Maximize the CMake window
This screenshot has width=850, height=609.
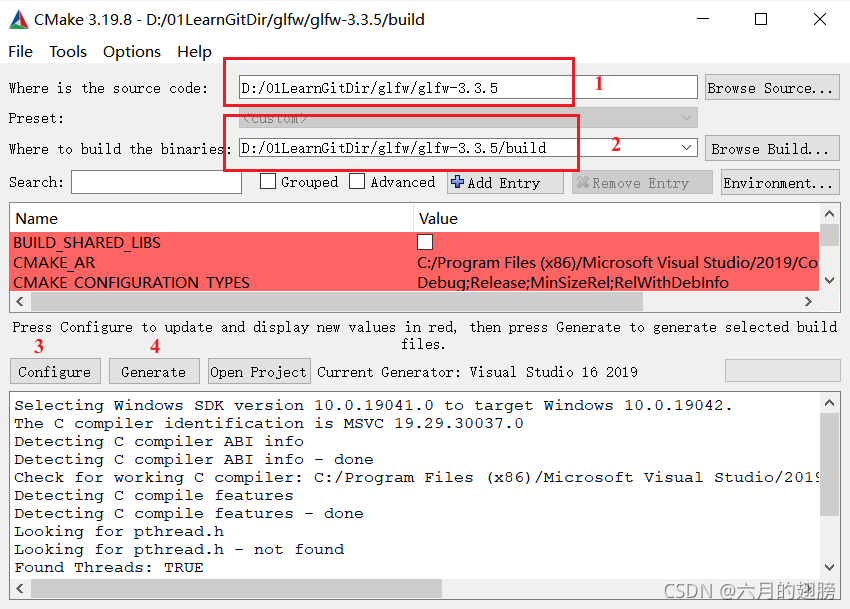761,20
